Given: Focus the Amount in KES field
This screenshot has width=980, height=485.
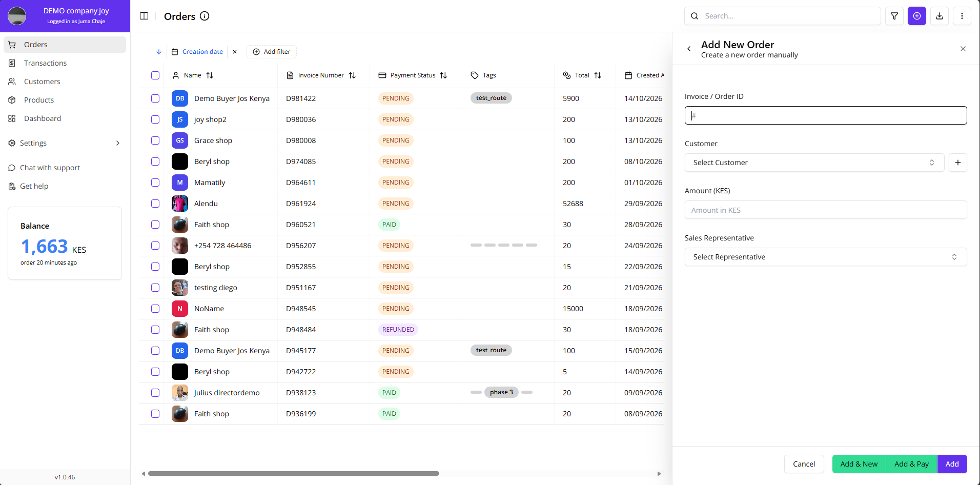Looking at the screenshot, I should pos(826,210).
